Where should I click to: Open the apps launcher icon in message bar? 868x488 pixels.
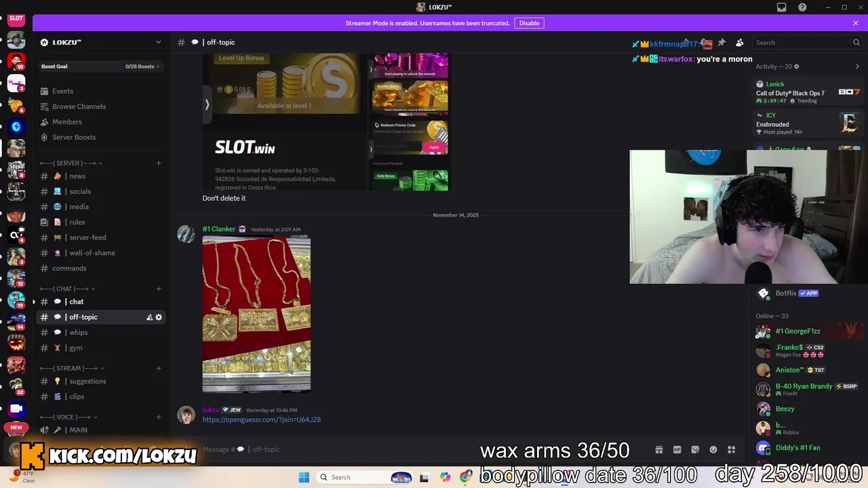[731, 449]
